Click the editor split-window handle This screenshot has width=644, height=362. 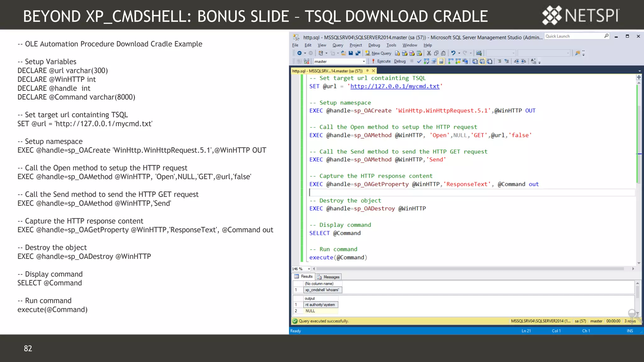[639, 77]
